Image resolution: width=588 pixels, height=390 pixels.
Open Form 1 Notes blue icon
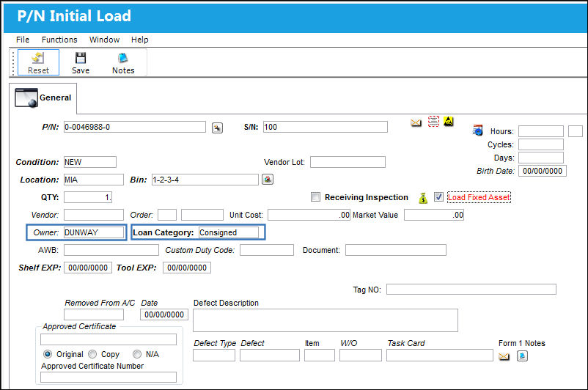(x=522, y=356)
